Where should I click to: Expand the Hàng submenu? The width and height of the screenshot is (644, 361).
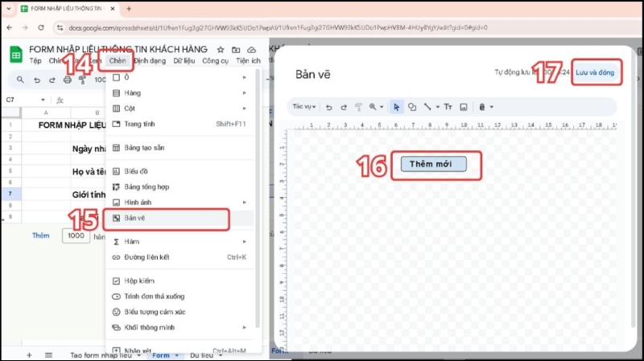[x=245, y=92]
